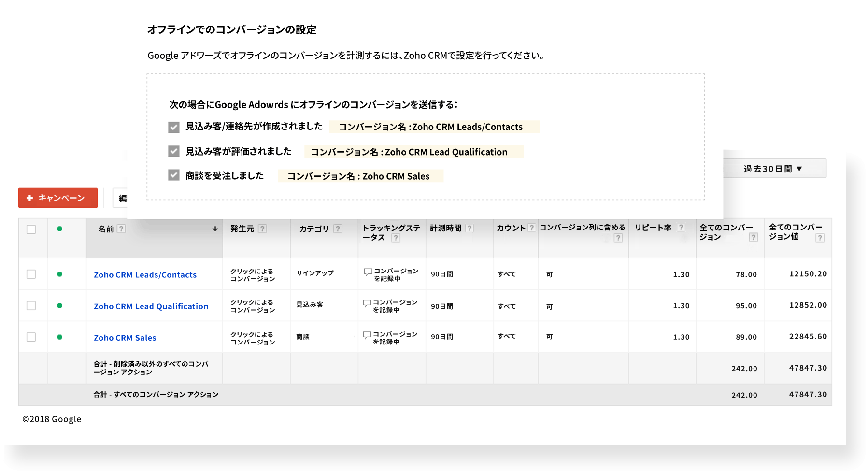Click conversion value 22845.60
This screenshot has height=473, width=868.
point(808,337)
